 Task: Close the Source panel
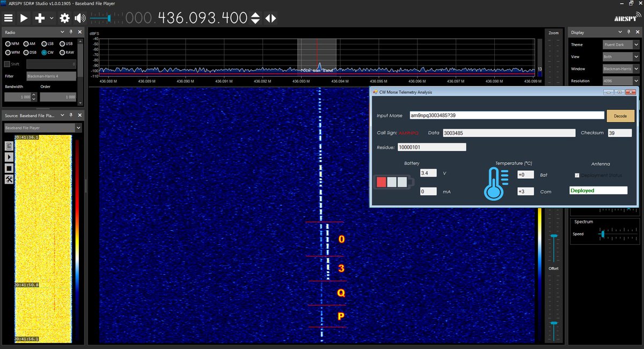click(x=79, y=115)
